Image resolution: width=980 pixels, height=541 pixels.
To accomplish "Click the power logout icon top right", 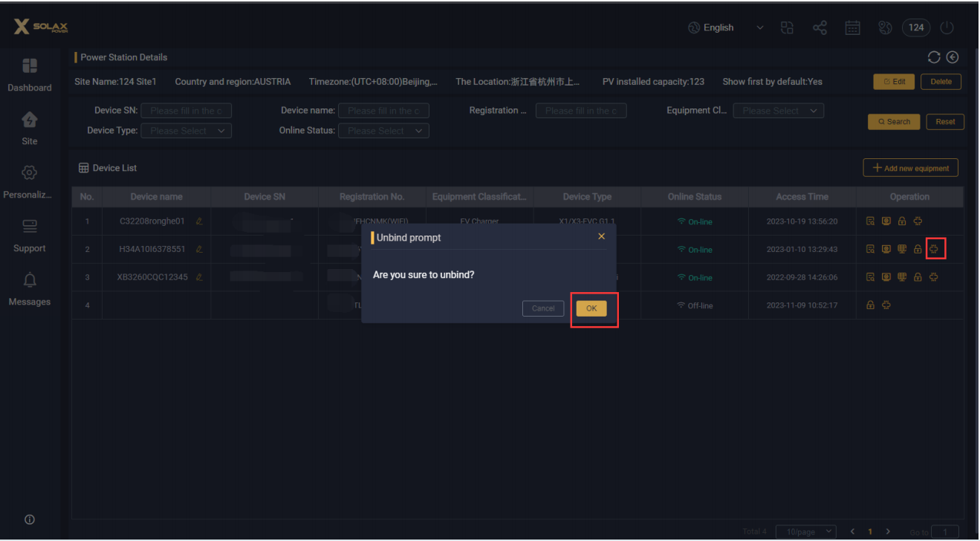I will [x=947, y=27].
